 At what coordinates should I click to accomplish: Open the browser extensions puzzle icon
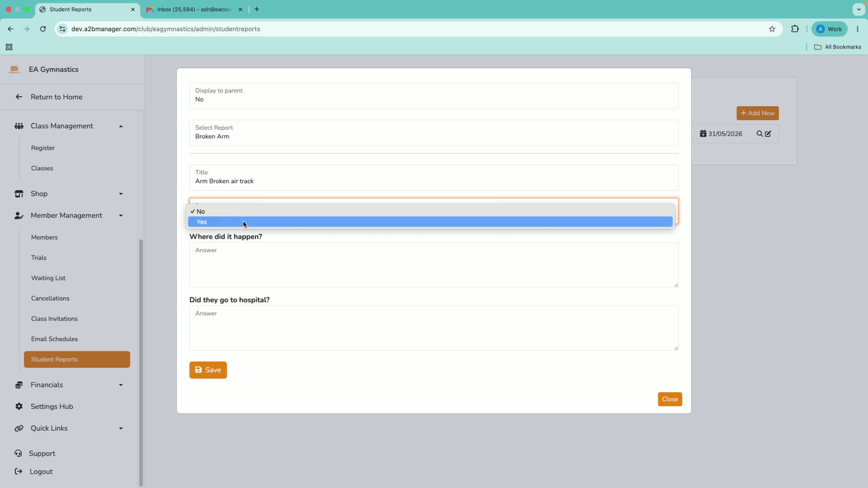(795, 29)
